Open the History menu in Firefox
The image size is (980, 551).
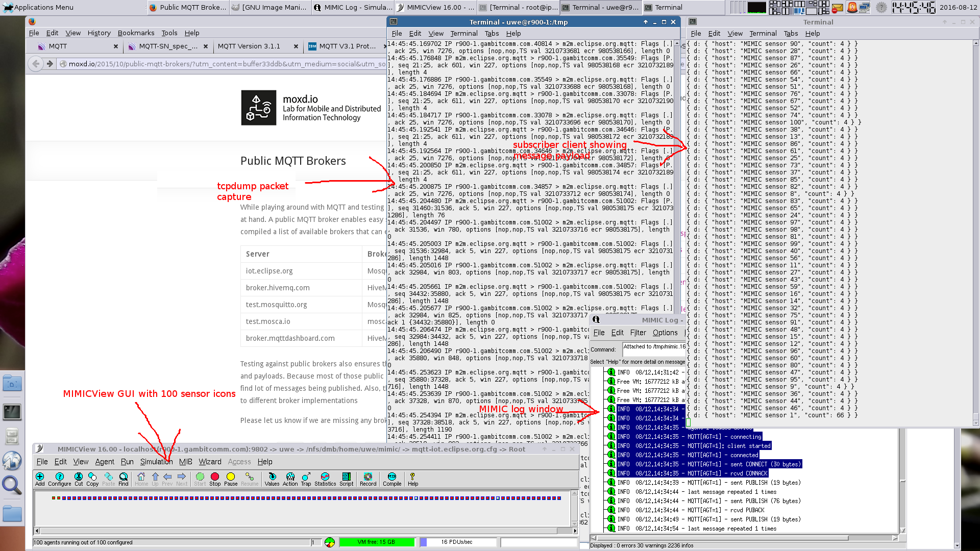(x=99, y=33)
